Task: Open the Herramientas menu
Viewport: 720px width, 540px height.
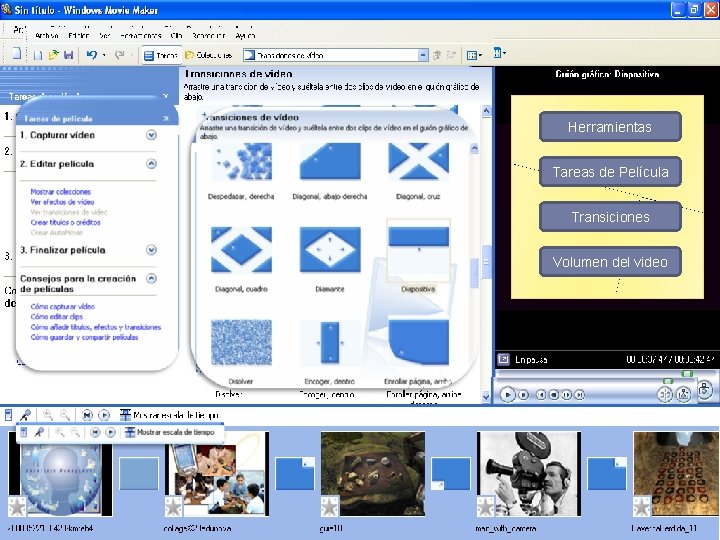Action: pyautogui.click(x=141, y=35)
